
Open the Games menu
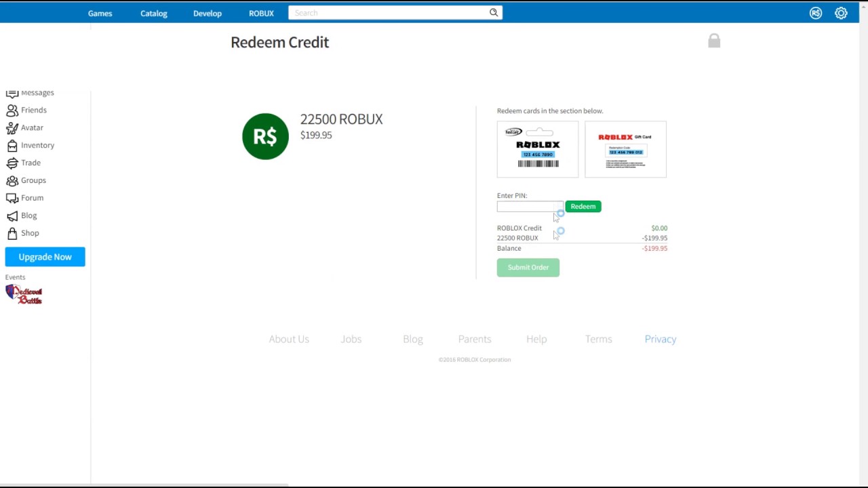(100, 13)
